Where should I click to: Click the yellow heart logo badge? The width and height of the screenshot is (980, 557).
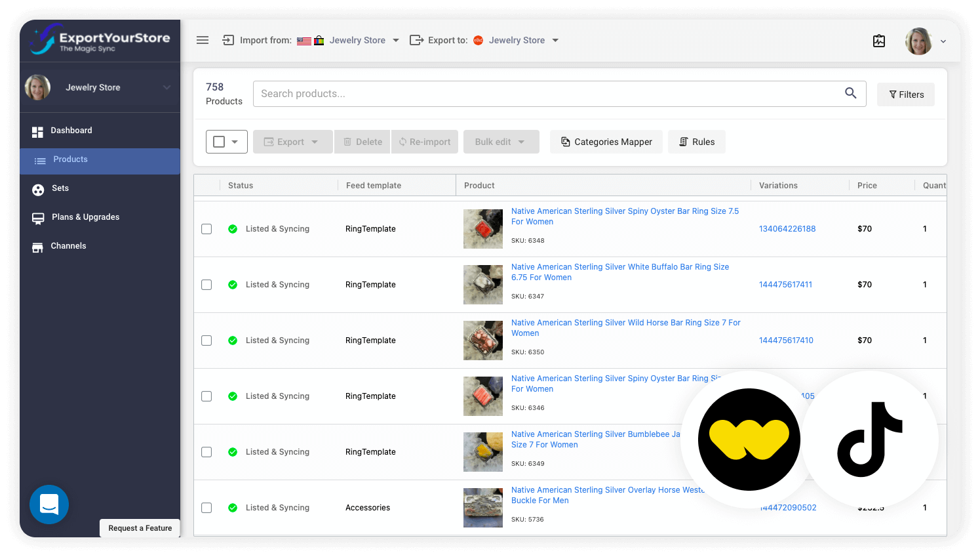pos(749,439)
